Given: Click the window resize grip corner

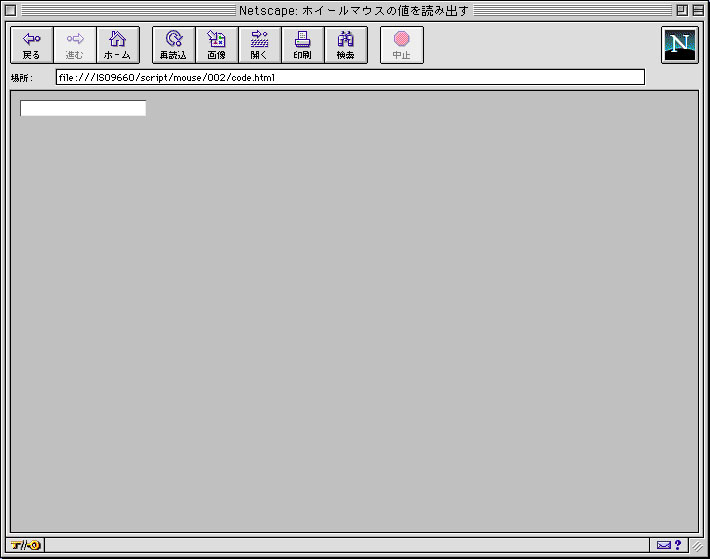Looking at the screenshot, I should (x=698, y=546).
